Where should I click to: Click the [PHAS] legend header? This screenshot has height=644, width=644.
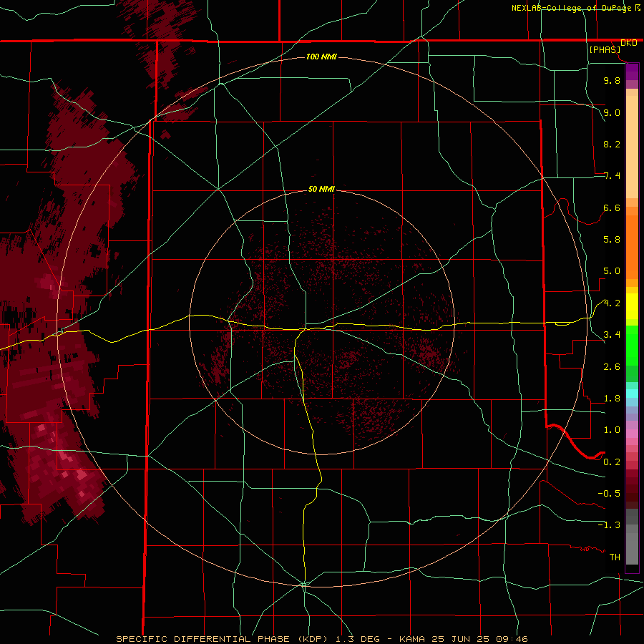[x=605, y=50]
